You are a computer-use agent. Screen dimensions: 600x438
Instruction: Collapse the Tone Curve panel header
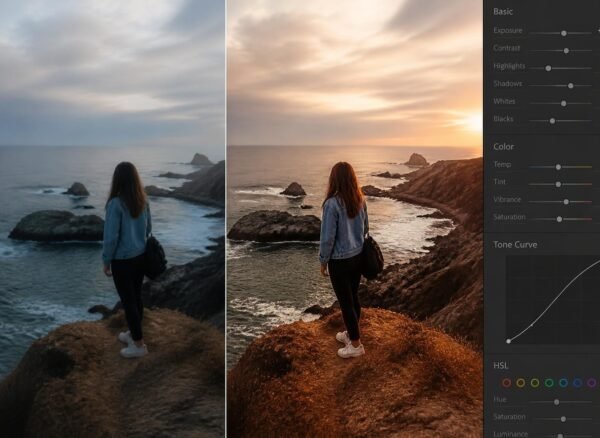(x=515, y=244)
